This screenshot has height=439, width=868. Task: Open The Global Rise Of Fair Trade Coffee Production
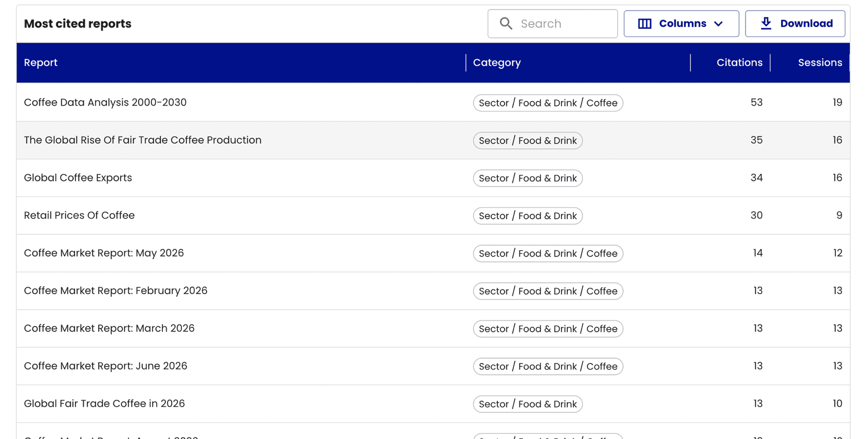click(143, 140)
